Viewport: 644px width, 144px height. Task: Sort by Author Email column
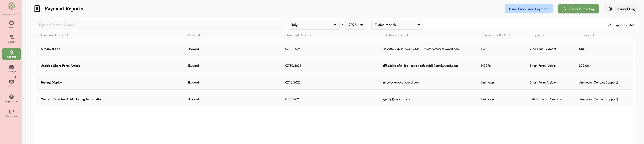tap(397, 35)
